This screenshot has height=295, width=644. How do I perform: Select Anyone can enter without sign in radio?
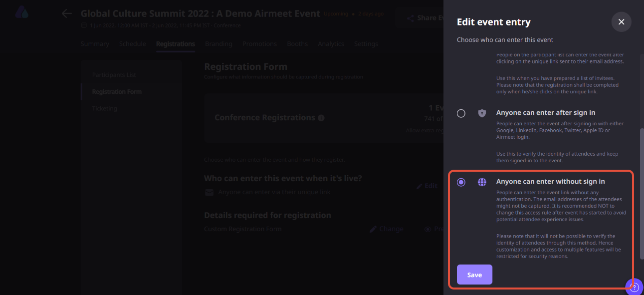point(461,182)
